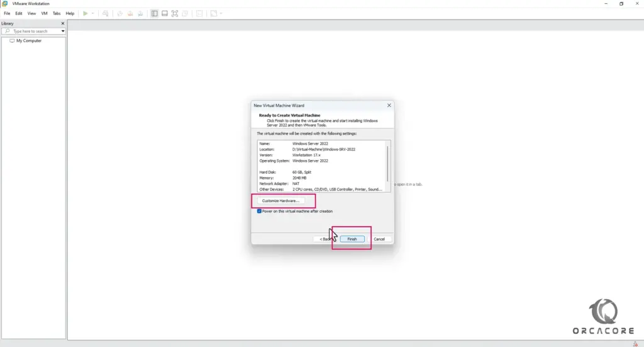Click the magnifier icon in Library search

[8, 31]
